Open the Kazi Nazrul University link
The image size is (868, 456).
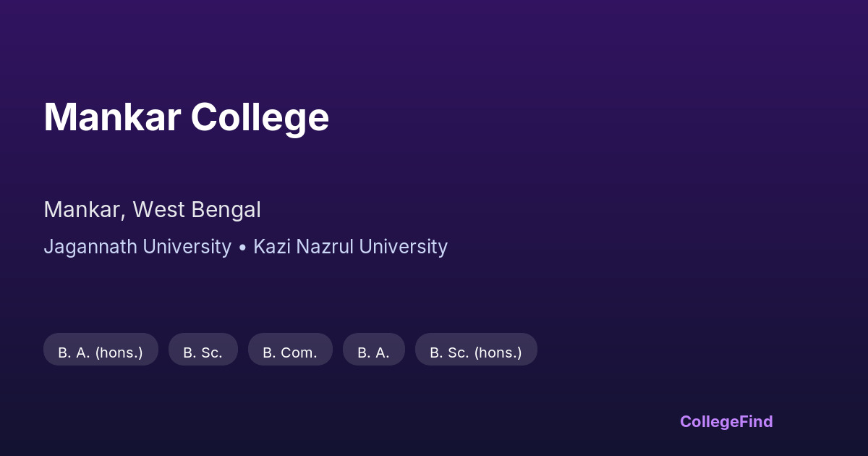(350, 247)
